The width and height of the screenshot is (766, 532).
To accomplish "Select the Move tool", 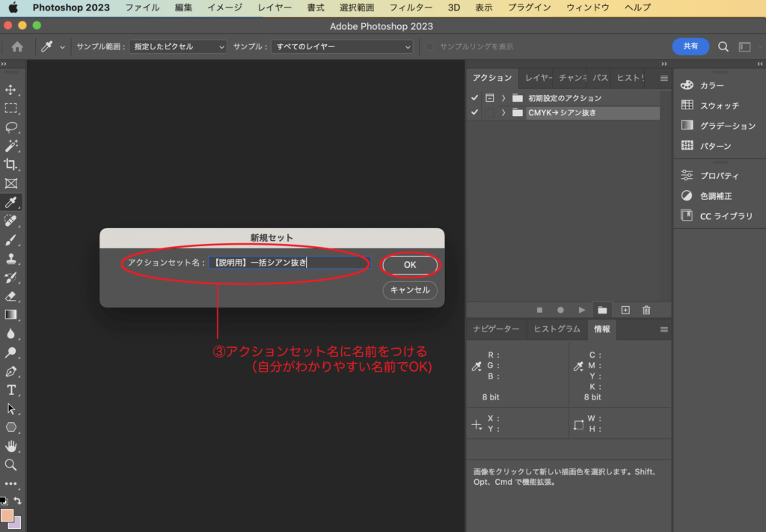I will pos(10,90).
